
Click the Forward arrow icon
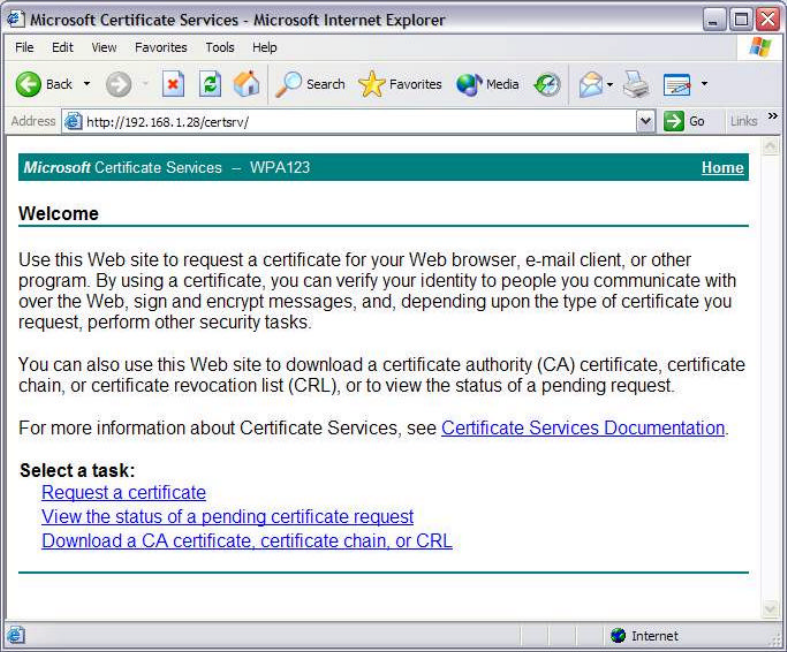(118, 84)
